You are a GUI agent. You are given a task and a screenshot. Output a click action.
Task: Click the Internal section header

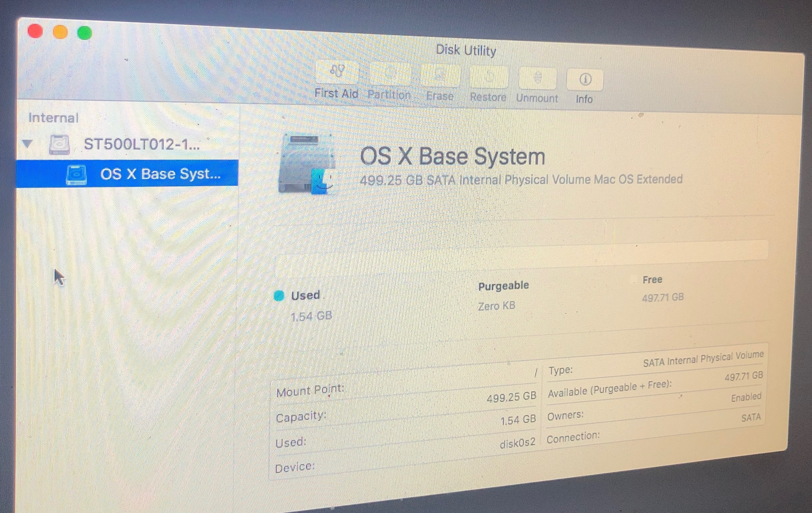coord(53,118)
